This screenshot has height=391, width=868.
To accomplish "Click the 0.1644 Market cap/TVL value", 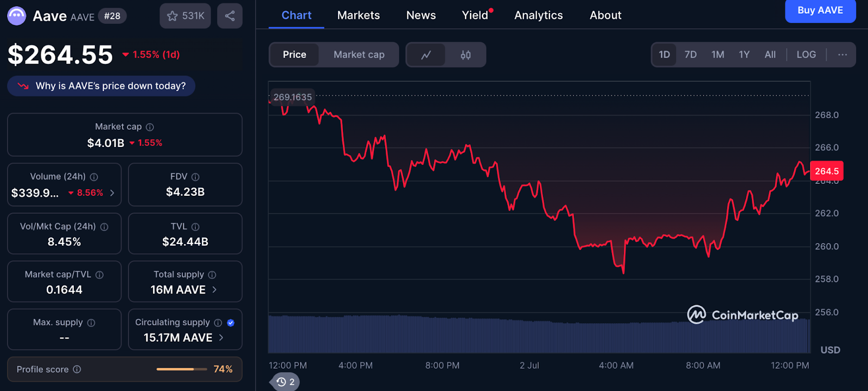I will (64, 290).
